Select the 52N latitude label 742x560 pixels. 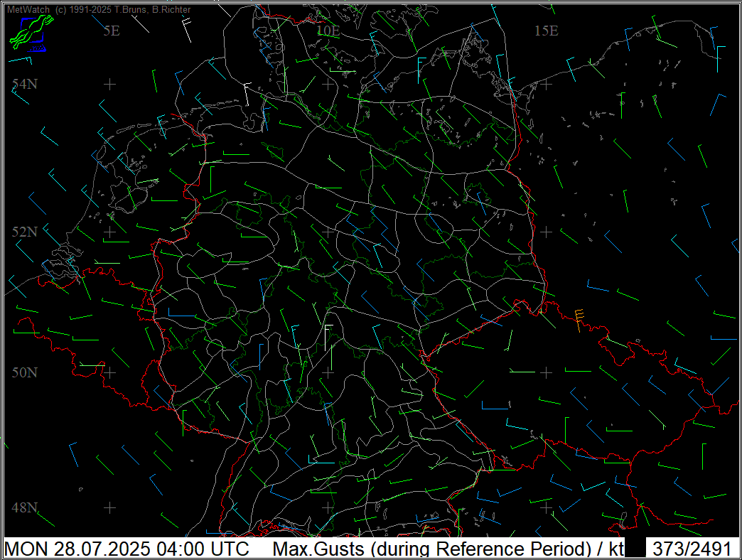[x=25, y=232]
